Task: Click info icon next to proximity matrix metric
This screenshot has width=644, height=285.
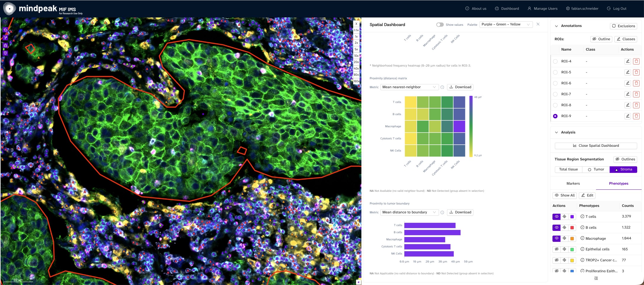Action: (x=442, y=87)
